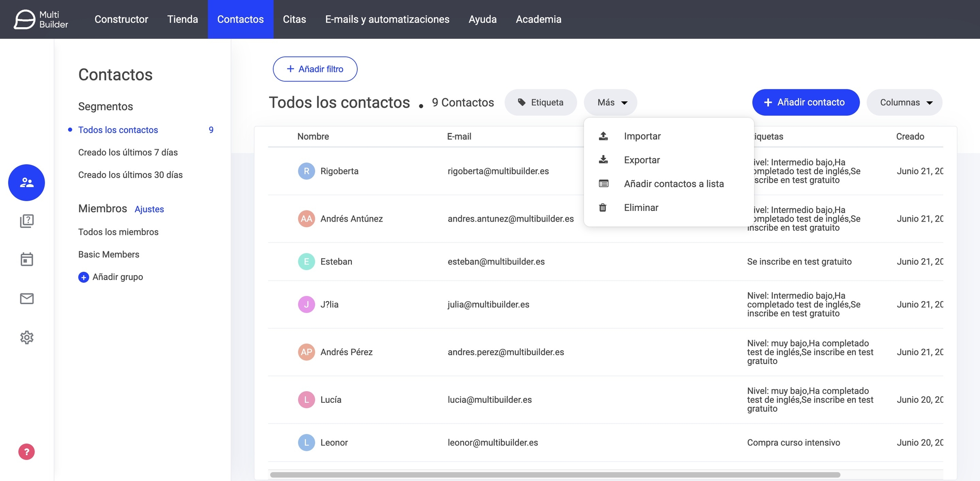Open the envelope mail sidebar icon
980x481 pixels.
point(26,299)
